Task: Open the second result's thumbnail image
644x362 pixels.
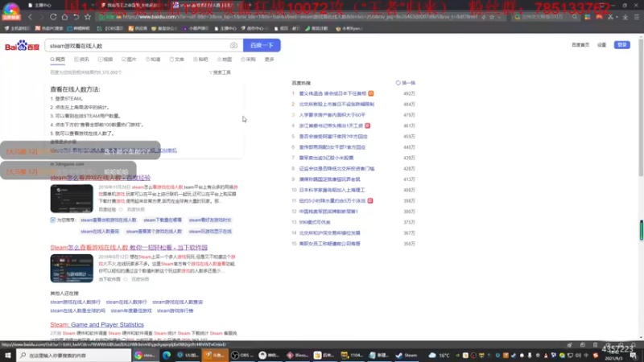Action: (72, 269)
